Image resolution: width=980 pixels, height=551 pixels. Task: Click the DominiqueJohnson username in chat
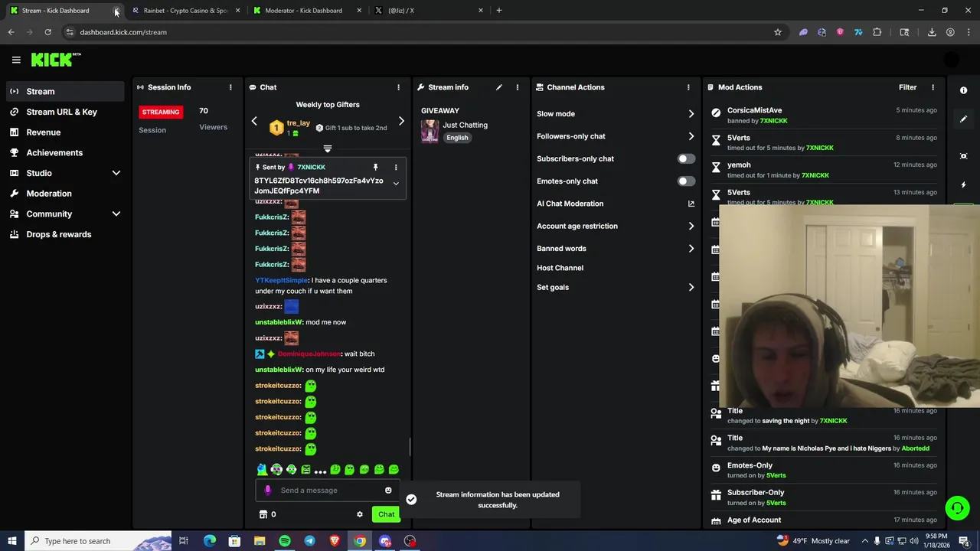(x=309, y=354)
